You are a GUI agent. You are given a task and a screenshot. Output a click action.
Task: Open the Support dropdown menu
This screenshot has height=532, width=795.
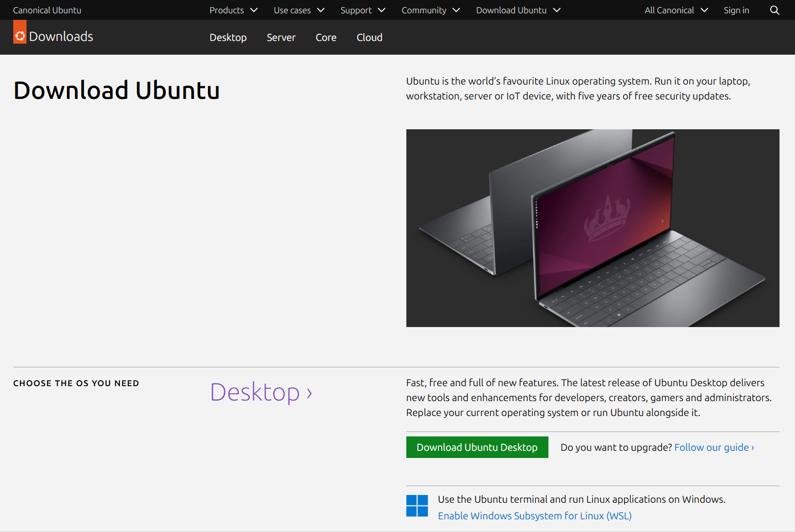click(363, 10)
